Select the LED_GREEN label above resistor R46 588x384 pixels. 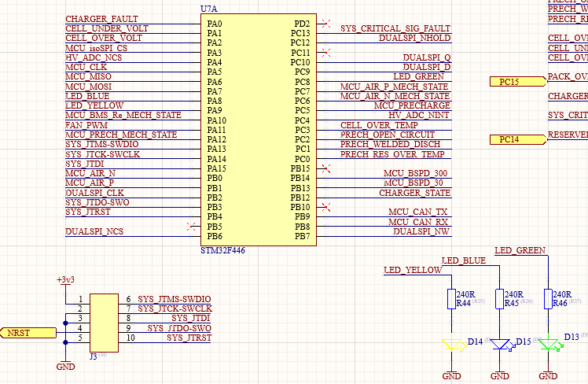(x=520, y=250)
